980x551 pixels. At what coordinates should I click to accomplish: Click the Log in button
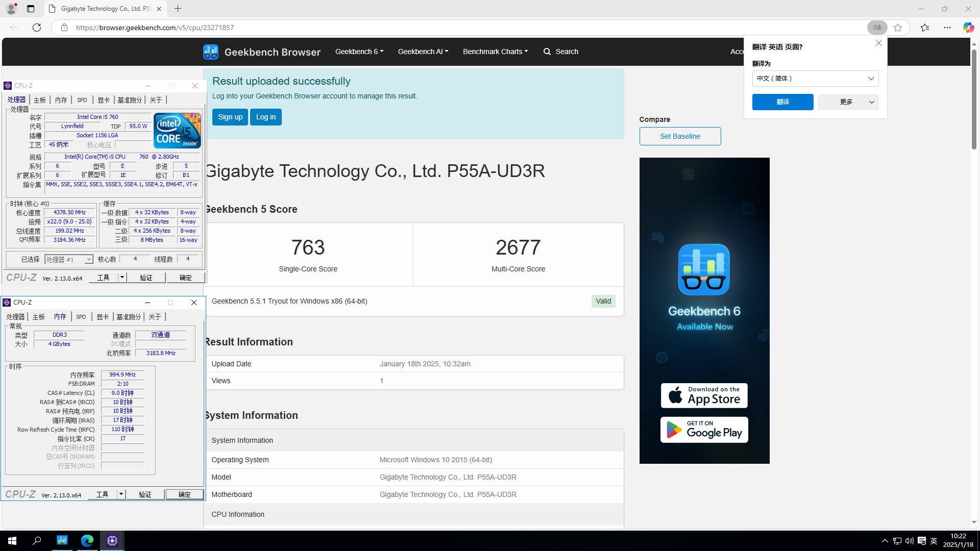click(266, 117)
